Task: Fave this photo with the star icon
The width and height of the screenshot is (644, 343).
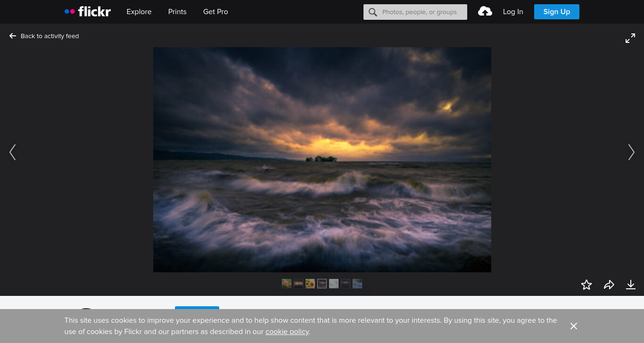Action: click(x=586, y=285)
